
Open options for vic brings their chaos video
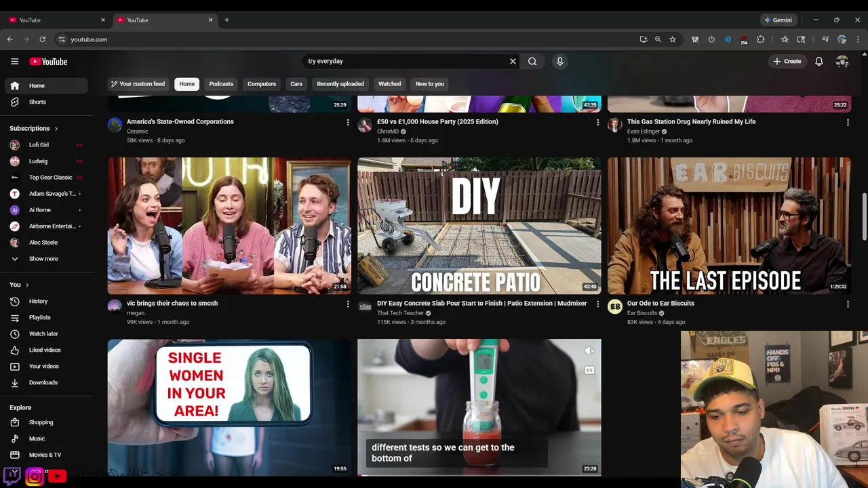(348, 304)
